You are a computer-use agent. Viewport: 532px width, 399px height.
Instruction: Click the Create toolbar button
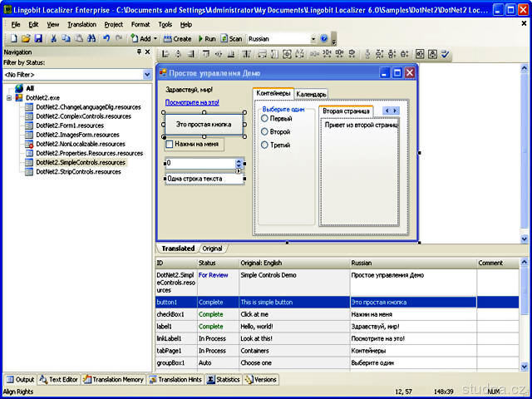pyautogui.click(x=177, y=39)
